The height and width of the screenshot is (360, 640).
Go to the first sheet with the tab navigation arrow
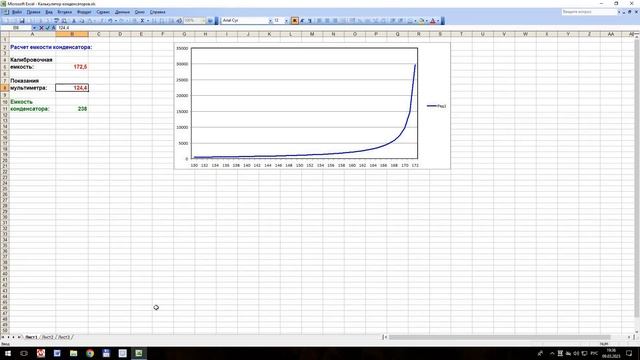[3, 337]
